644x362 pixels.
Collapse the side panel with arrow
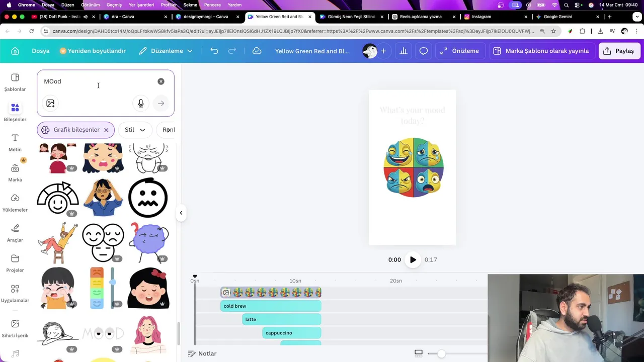click(x=181, y=213)
